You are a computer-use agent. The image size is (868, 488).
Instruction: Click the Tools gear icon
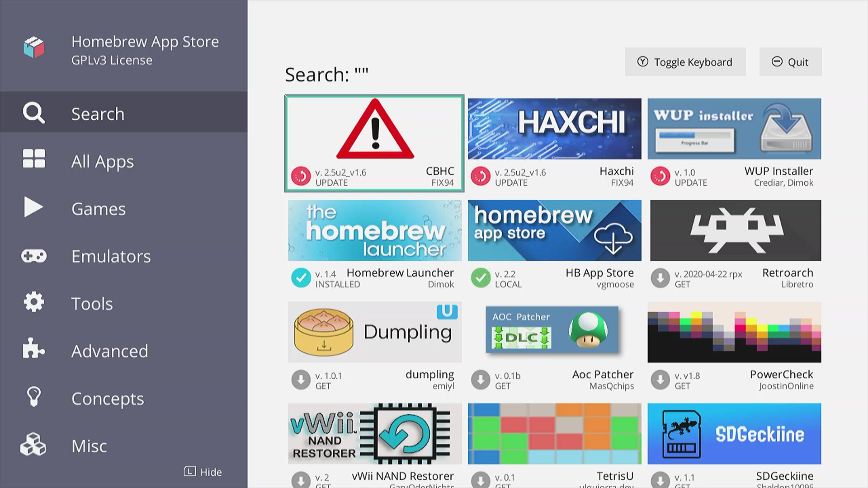point(34,302)
